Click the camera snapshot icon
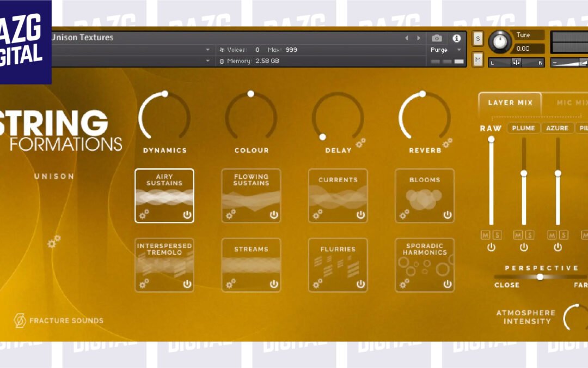This screenshot has height=368, width=588. coord(437,38)
